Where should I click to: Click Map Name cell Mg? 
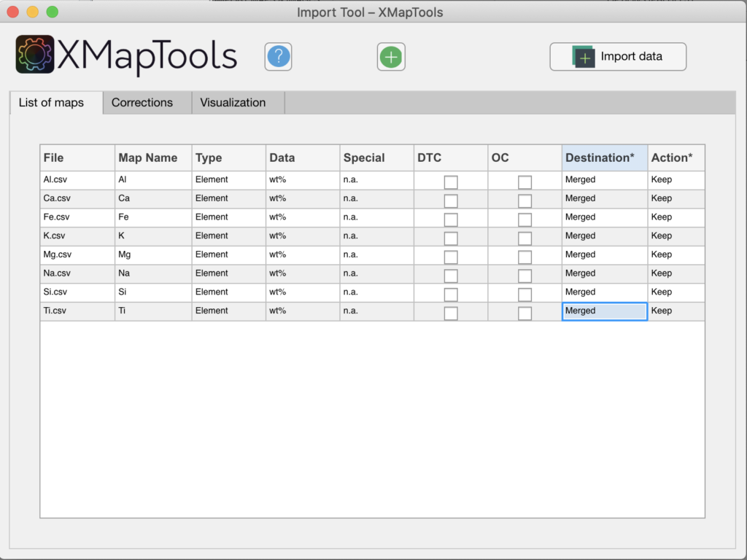153,254
